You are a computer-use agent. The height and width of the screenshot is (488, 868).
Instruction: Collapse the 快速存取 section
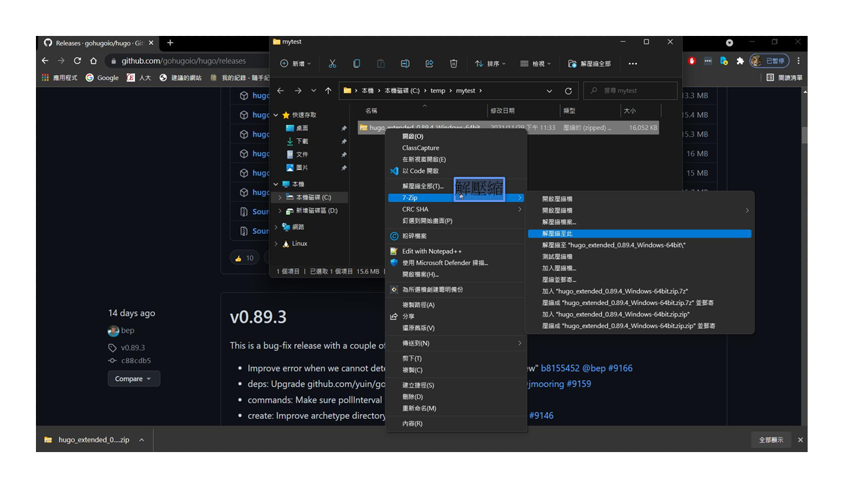[x=276, y=115]
